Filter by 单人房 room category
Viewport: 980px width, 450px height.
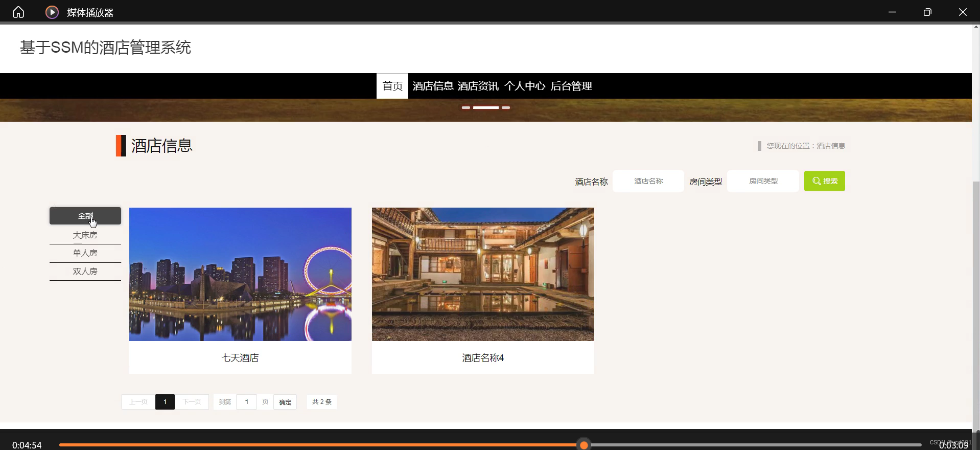coord(85,253)
